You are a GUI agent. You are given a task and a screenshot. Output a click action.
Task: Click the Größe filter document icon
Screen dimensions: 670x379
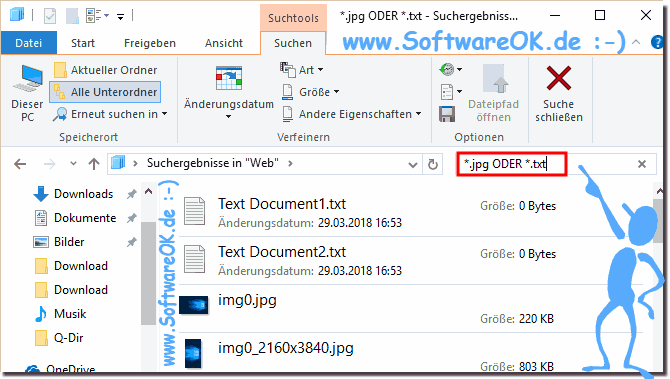tap(288, 92)
